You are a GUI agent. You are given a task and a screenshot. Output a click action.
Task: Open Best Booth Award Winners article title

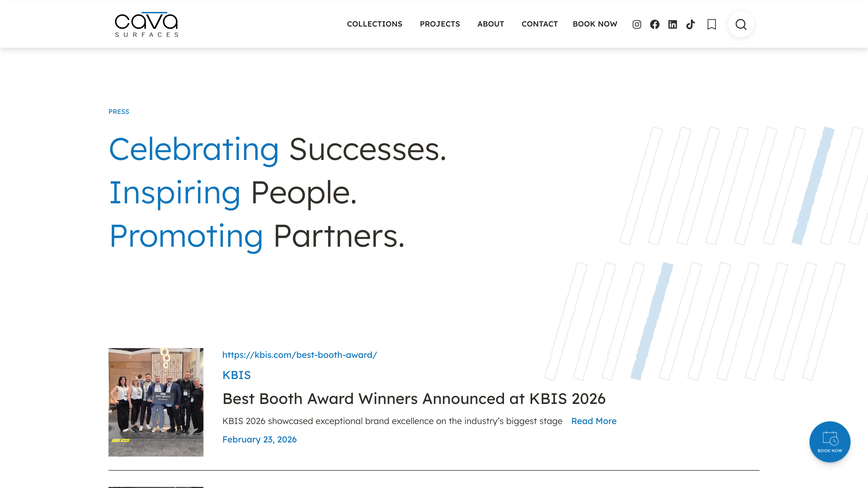[414, 399]
